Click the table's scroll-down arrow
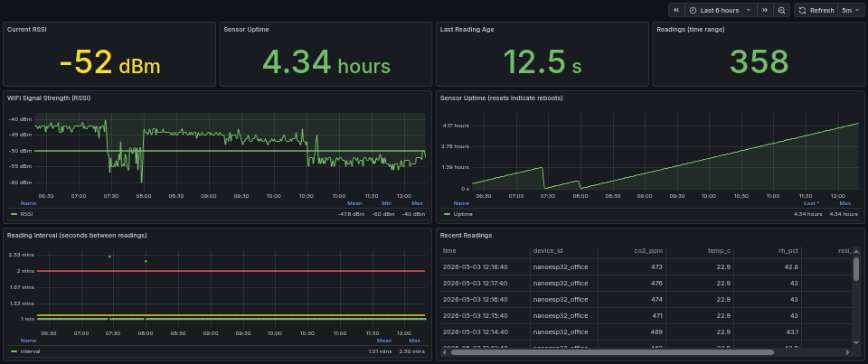Viewport: 868px width, 364px height. [x=856, y=343]
